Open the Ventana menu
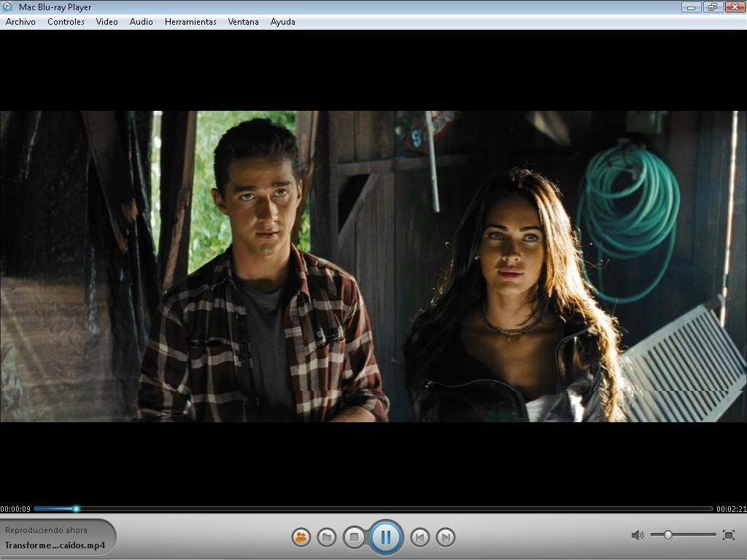Screen dimensions: 747x560 coord(243,22)
